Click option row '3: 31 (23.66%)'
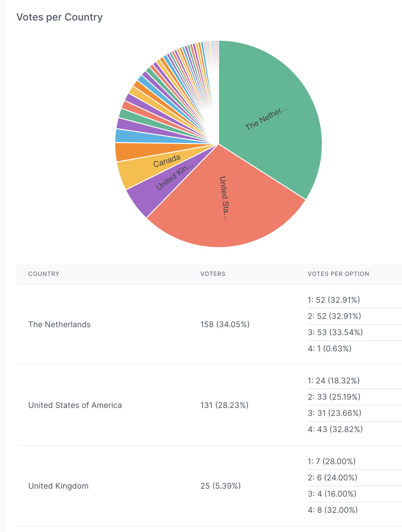The image size is (402, 532). tap(355, 413)
